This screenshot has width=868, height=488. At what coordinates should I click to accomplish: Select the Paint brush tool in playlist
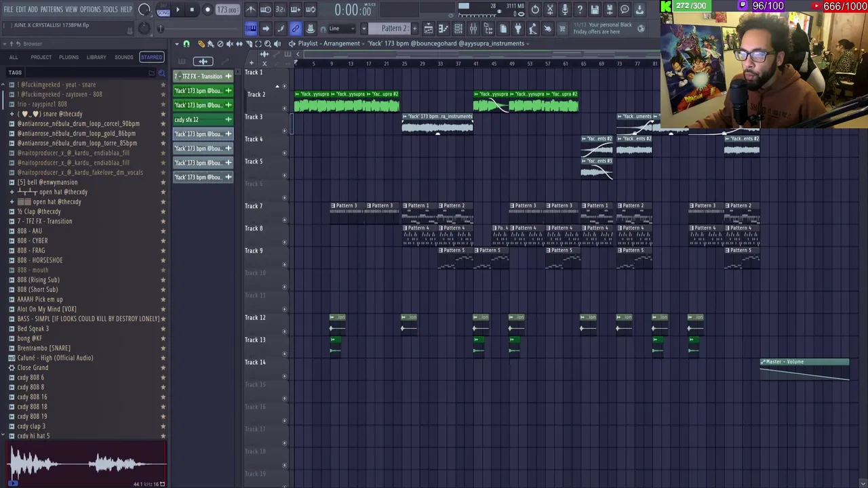click(211, 44)
